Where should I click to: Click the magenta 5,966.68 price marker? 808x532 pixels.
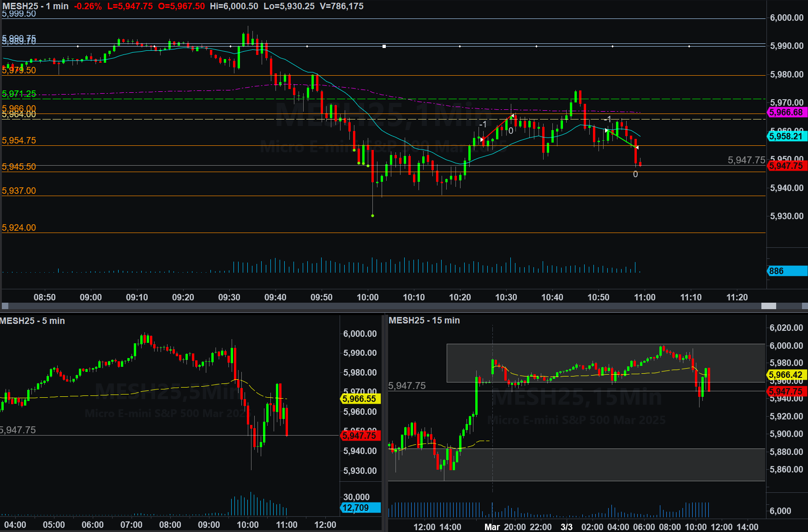point(787,112)
